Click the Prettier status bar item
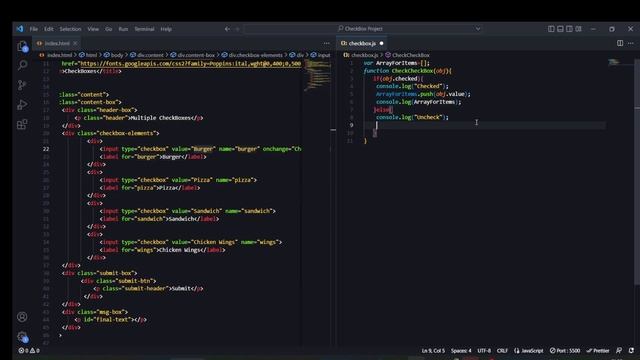This screenshot has width=640, height=360. point(598,351)
